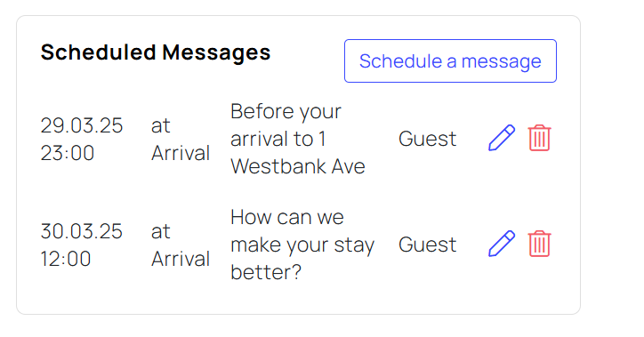Screen dimensions: 644x337
Task: Click the 29.03.25 date text
Action: (x=81, y=125)
